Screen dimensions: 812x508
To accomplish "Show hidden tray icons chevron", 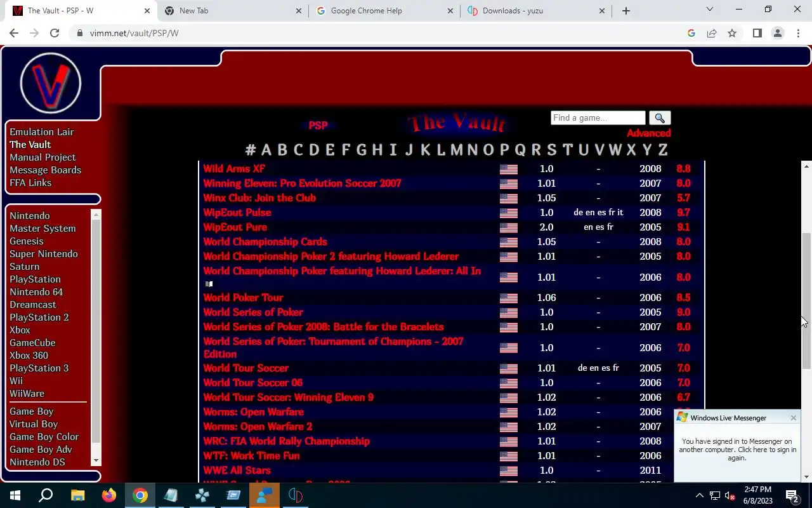I will (700, 495).
